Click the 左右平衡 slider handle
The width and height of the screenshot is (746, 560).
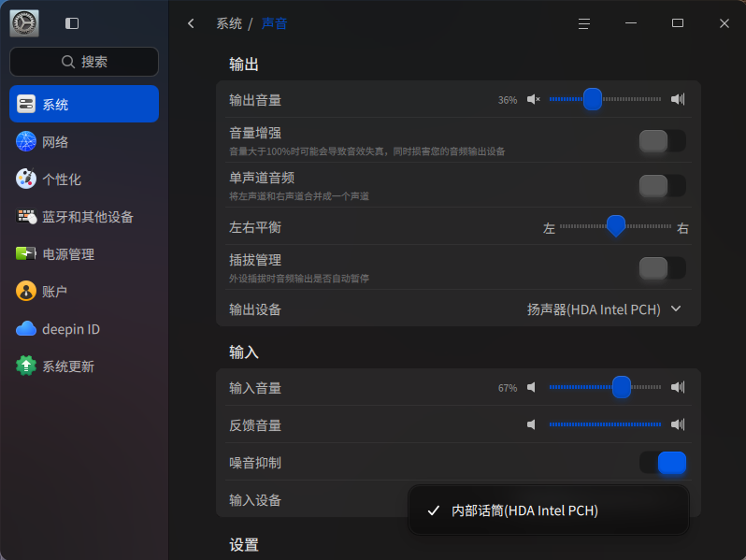tap(616, 226)
